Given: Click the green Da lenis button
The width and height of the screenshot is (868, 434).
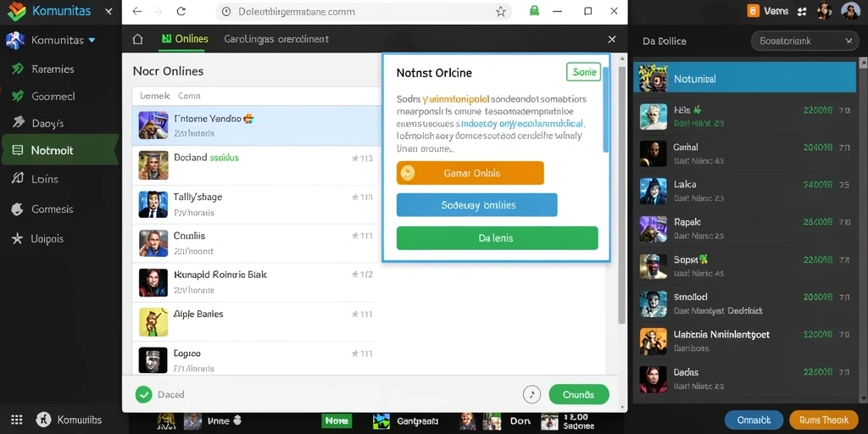Looking at the screenshot, I should [x=497, y=238].
